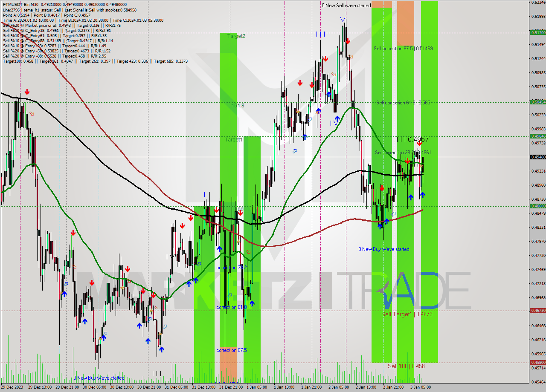
Task: Click the green 0.51700 price axis tag
Action: (x=537, y=32)
